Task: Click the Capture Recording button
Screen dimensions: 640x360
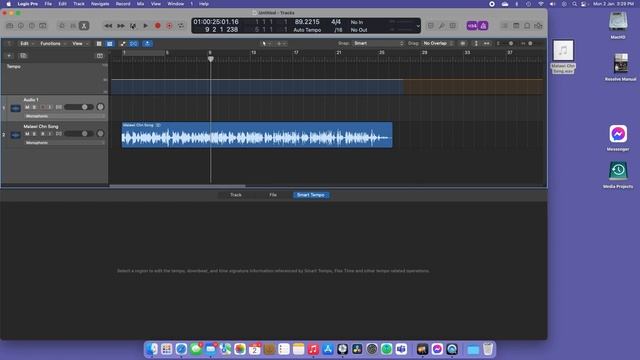Action: (169, 26)
